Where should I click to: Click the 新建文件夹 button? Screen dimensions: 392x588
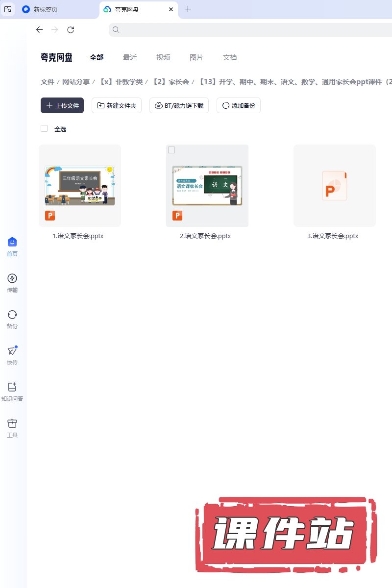coord(117,105)
